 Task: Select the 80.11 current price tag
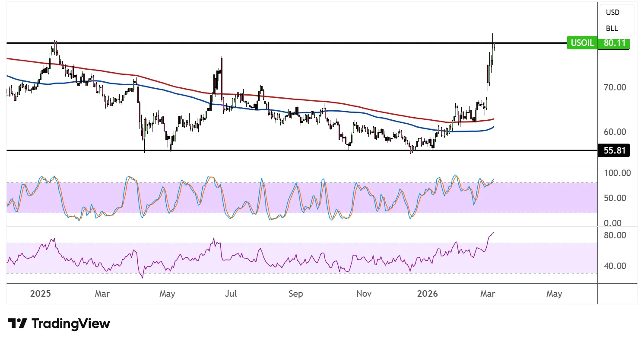[x=614, y=43]
